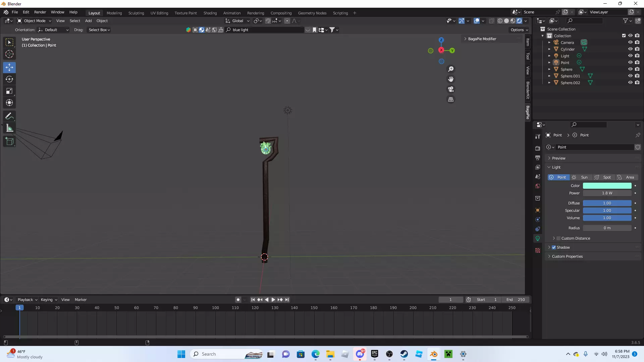Select the Add Cube tool
The image size is (644, 362).
pyautogui.click(x=9, y=141)
